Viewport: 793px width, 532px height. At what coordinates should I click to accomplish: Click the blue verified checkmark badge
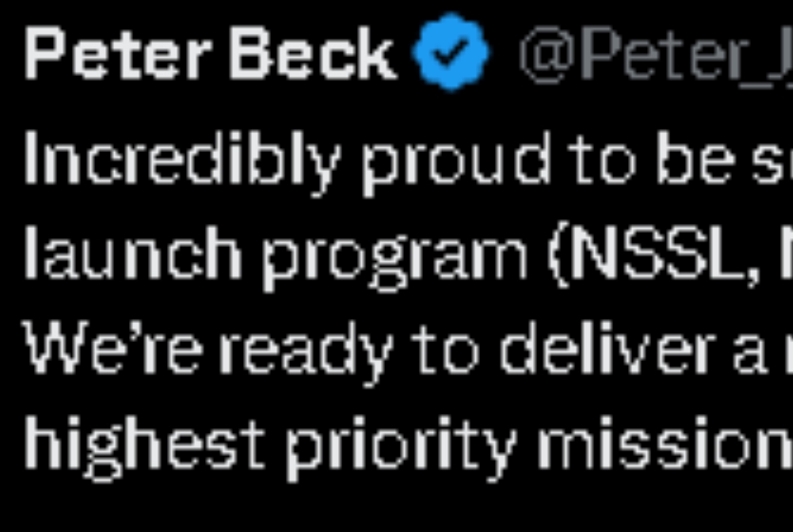pos(451,52)
